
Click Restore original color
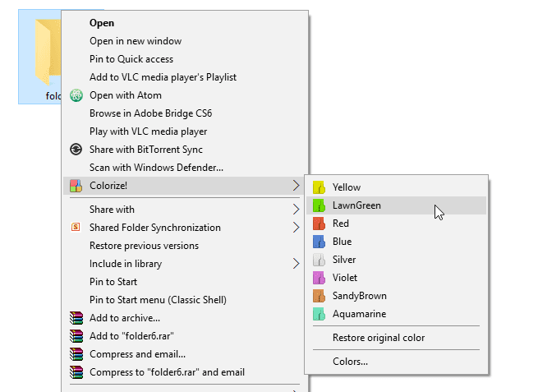[x=379, y=338]
